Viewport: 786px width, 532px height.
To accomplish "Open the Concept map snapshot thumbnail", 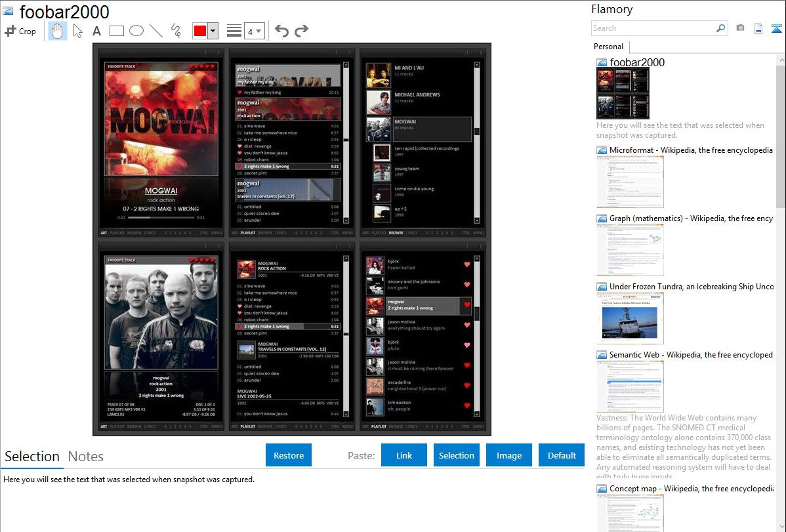I will pyautogui.click(x=630, y=513).
